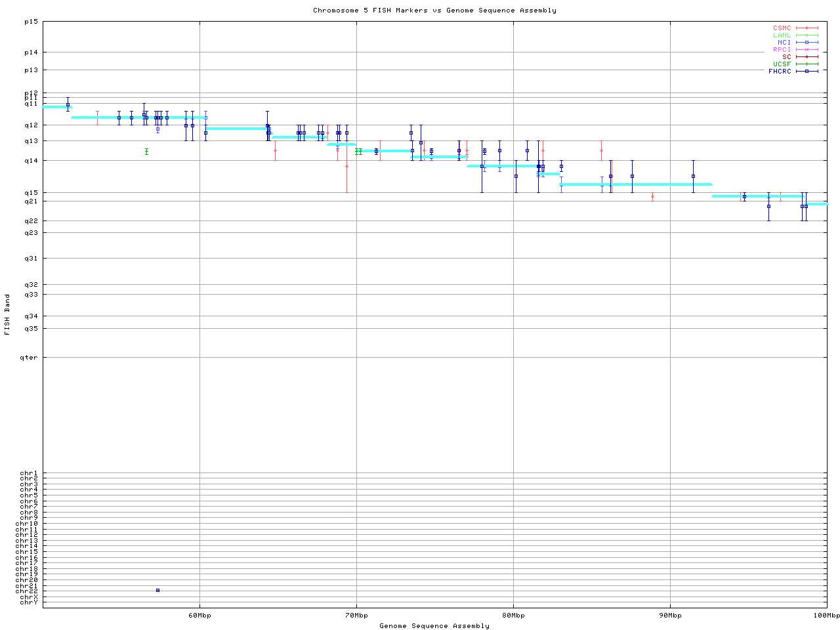Click the FHCRC marker sample in the legend
This screenshot has width=840, height=630.
[x=807, y=71]
